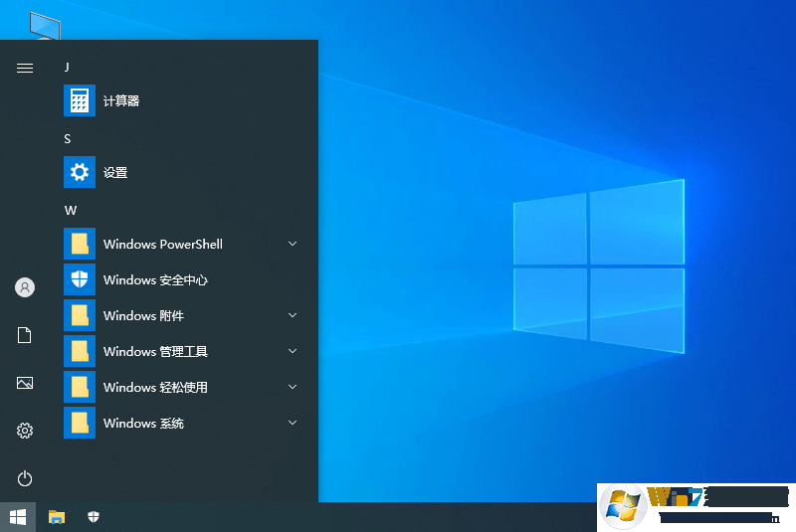The image size is (796, 532).
Task: Click the sidebar Settings gear icon
Action: (x=25, y=431)
